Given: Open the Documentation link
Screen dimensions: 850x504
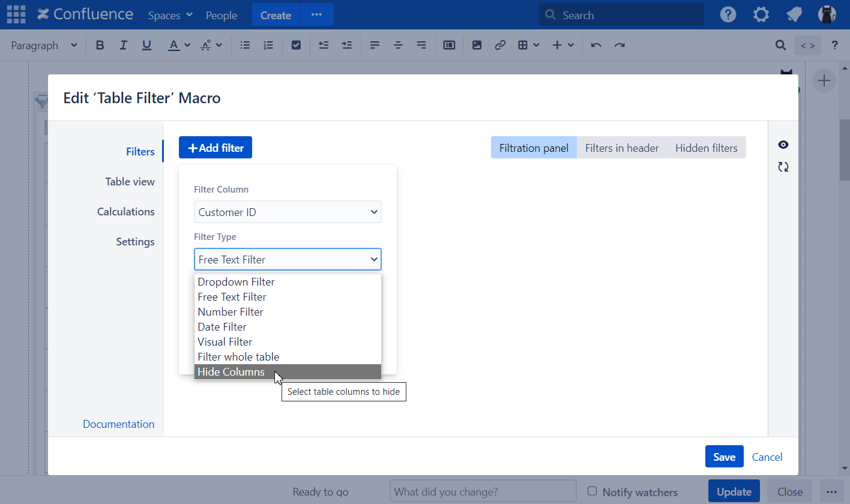Looking at the screenshot, I should point(118,424).
